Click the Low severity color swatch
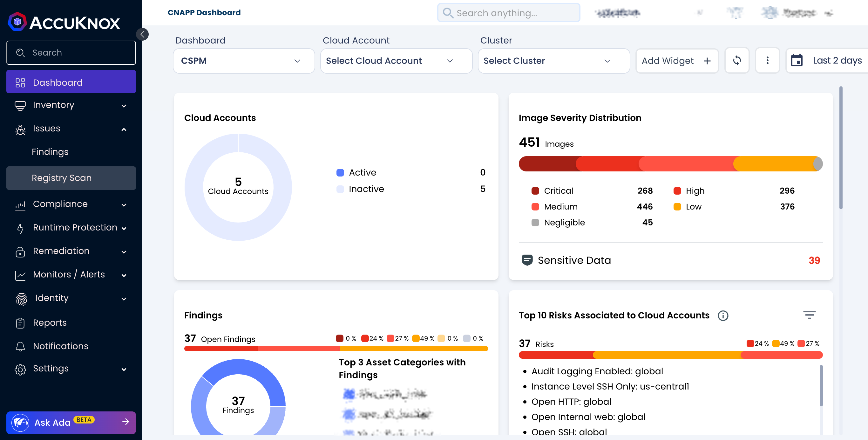The height and width of the screenshot is (440, 868). 677,206
